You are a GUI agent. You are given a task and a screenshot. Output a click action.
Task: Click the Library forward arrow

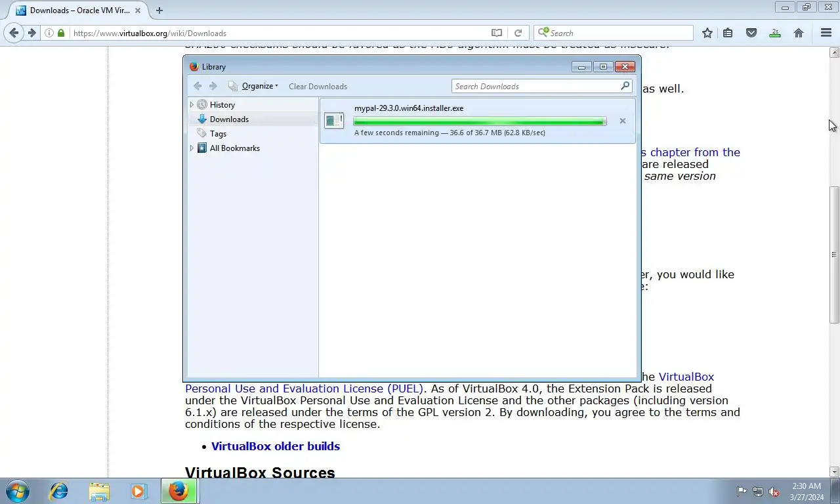(x=213, y=86)
